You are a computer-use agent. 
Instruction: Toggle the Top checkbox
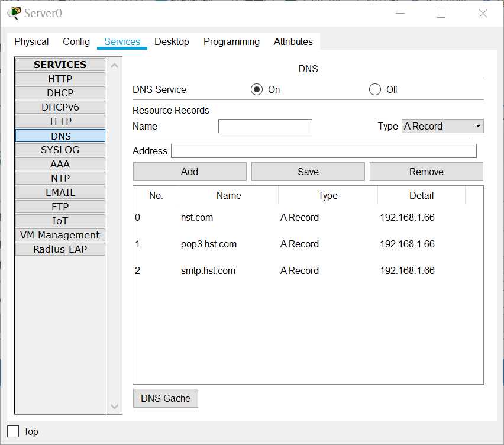click(x=13, y=431)
